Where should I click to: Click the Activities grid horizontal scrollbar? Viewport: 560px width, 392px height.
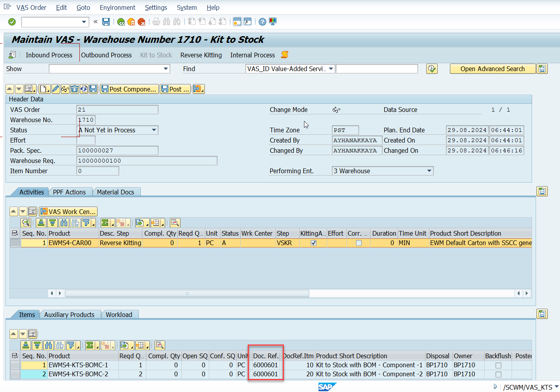coord(187,293)
